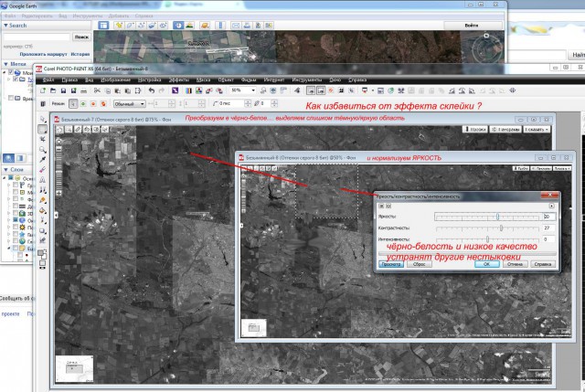Click Corel toolbar New document icon
The image size is (585, 392).
43,90
